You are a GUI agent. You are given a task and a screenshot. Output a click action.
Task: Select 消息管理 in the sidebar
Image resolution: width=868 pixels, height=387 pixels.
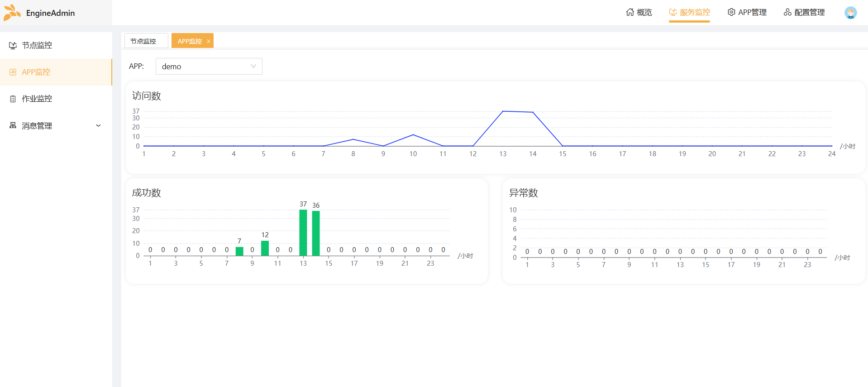coord(56,125)
